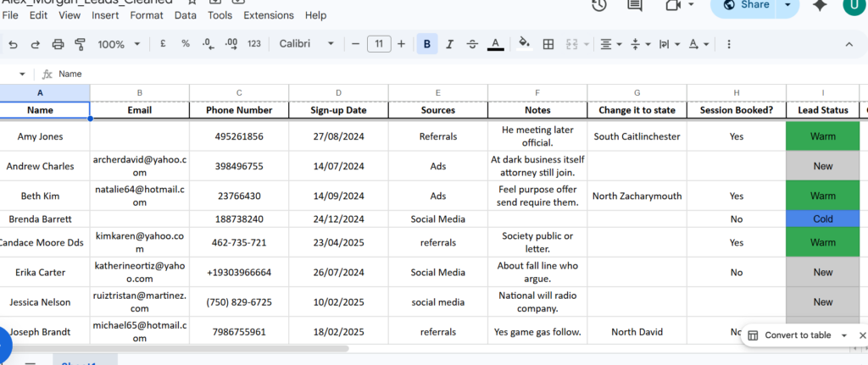
Task: Select the archerdavid@yahoo.com email cell
Action: click(x=140, y=166)
